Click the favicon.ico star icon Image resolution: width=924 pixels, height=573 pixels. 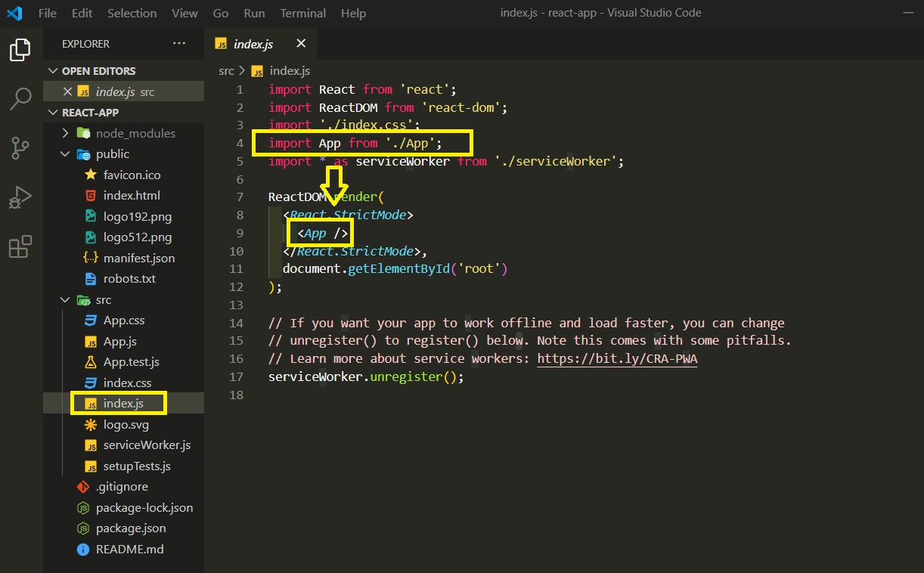pos(90,175)
